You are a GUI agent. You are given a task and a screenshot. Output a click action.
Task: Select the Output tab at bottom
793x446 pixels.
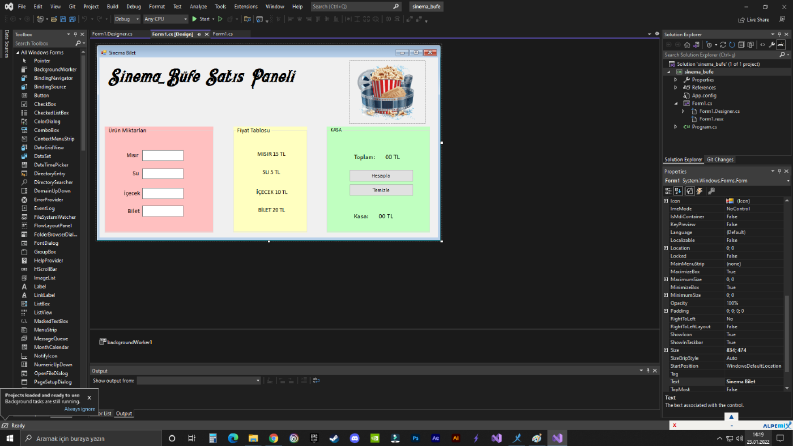pyautogui.click(x=123, y=414)
